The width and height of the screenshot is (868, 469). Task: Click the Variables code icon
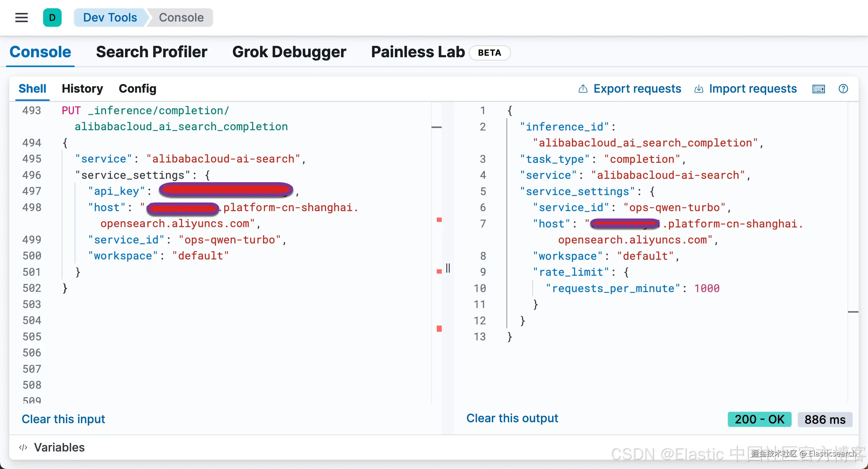tap(23, 447)
